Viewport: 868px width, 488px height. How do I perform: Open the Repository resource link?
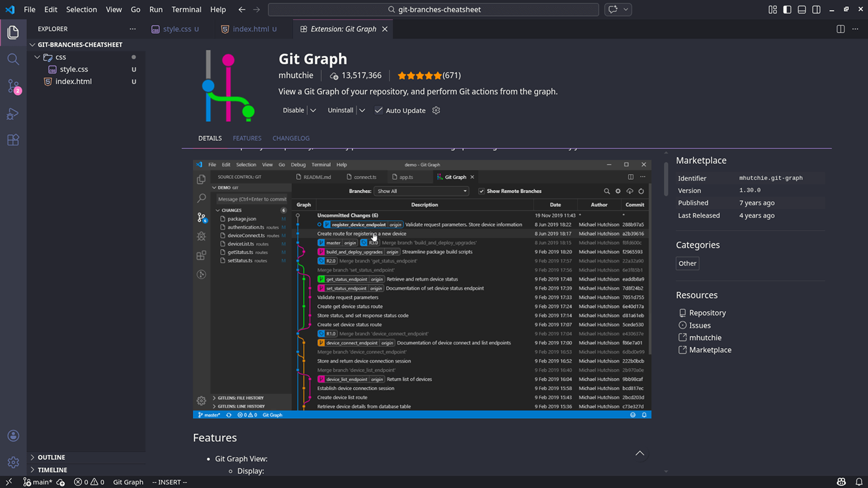[x=707, y=313]
